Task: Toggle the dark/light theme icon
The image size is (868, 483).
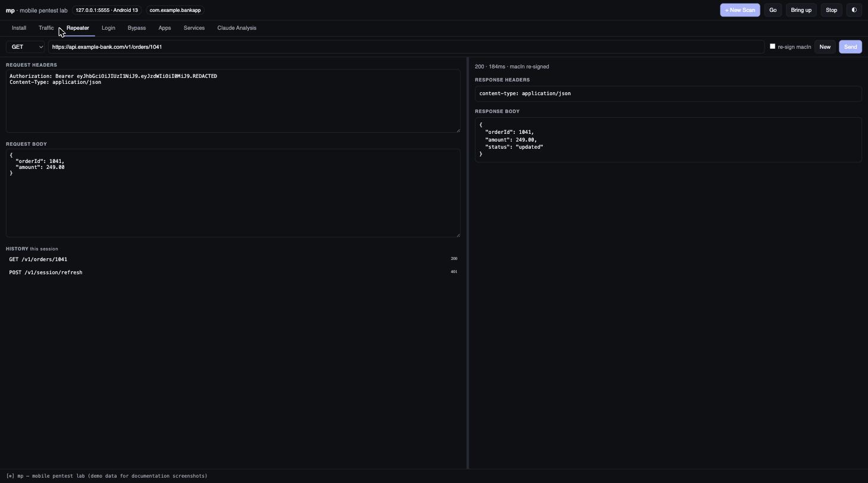Action: [854, 10]
